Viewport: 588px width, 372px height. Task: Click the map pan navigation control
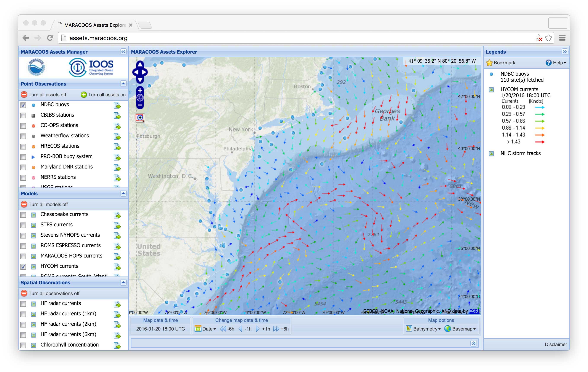[140, 72]
